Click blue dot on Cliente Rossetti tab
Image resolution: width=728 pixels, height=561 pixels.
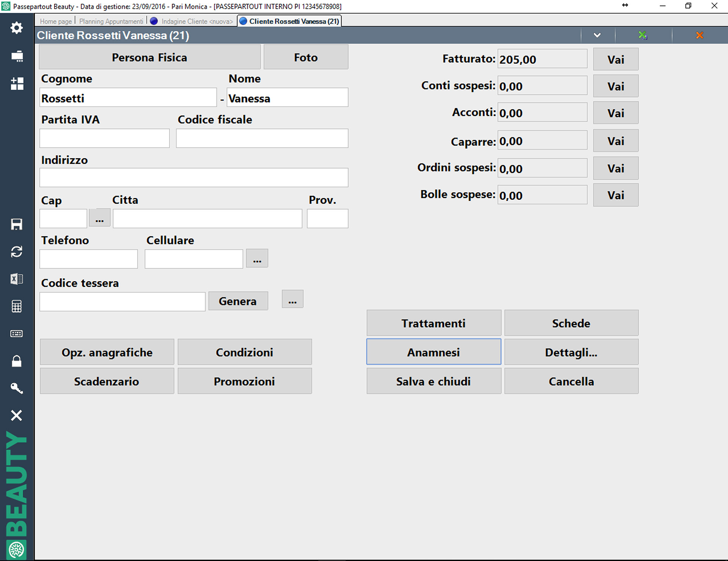tap(243, 21)
